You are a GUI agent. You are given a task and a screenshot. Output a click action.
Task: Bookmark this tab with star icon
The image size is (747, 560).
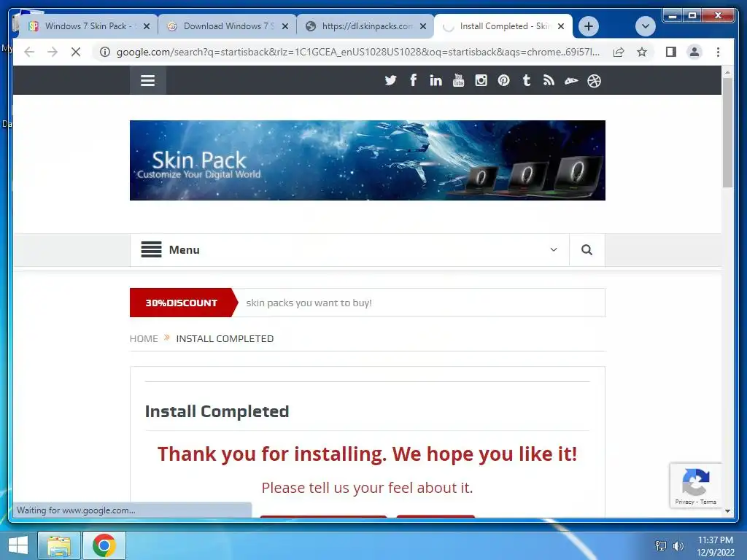coord(642,52)
